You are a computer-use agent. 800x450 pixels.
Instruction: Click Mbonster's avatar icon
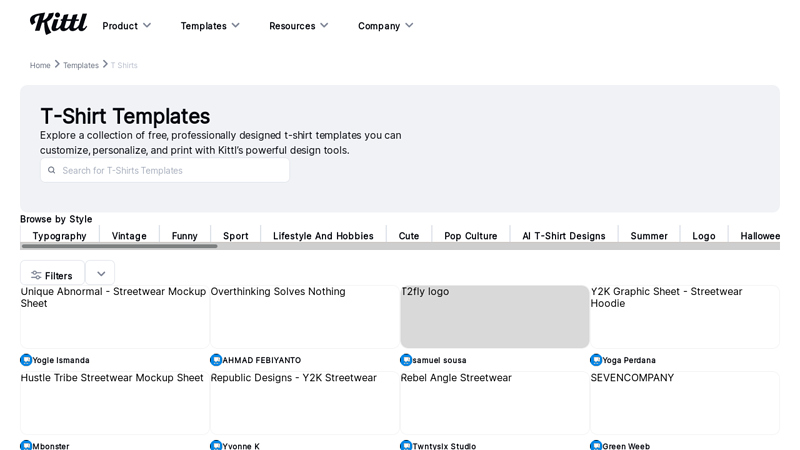[x=26, y=446]
